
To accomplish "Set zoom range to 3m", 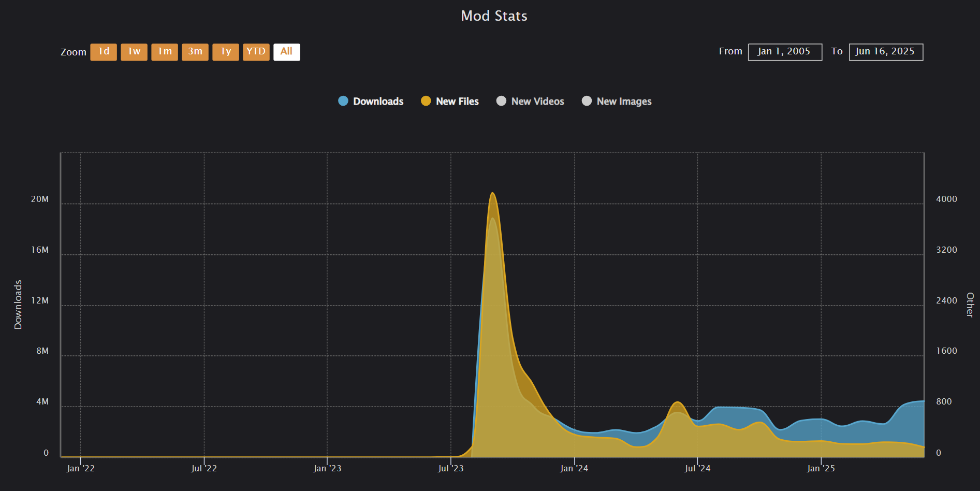I will (x=195, y=52).
